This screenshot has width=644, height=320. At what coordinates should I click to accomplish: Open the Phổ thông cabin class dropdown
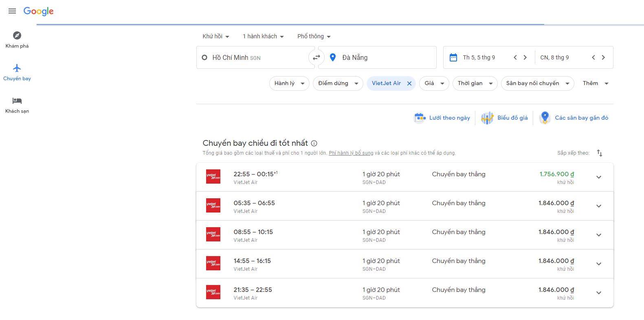[x=314, y=36]
